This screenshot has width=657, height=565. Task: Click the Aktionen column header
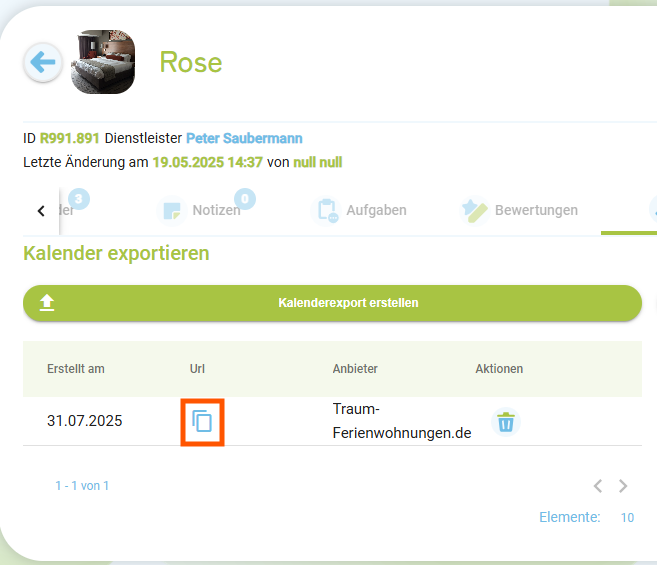pyautogui.click(x=499, y=369)
